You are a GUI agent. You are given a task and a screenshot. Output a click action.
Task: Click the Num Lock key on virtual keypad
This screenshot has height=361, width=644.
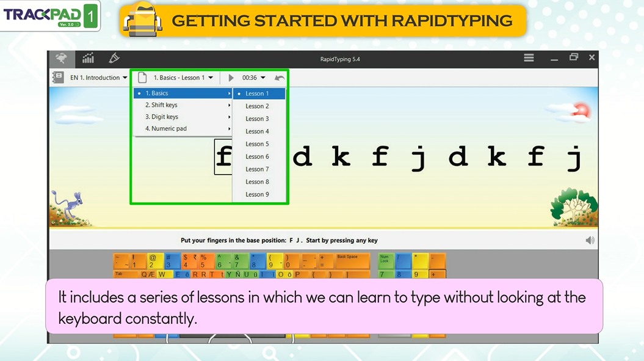(x=386, y=261)
